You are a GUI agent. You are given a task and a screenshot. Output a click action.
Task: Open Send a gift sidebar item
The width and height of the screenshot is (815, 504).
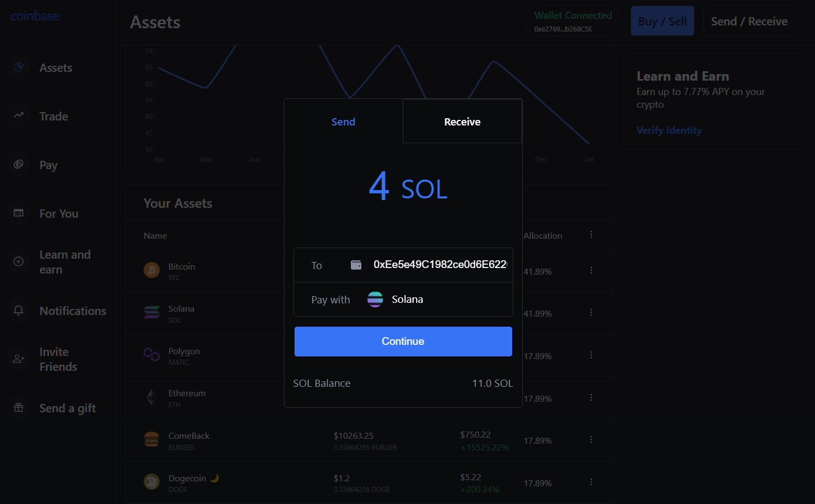coord(67,408)
